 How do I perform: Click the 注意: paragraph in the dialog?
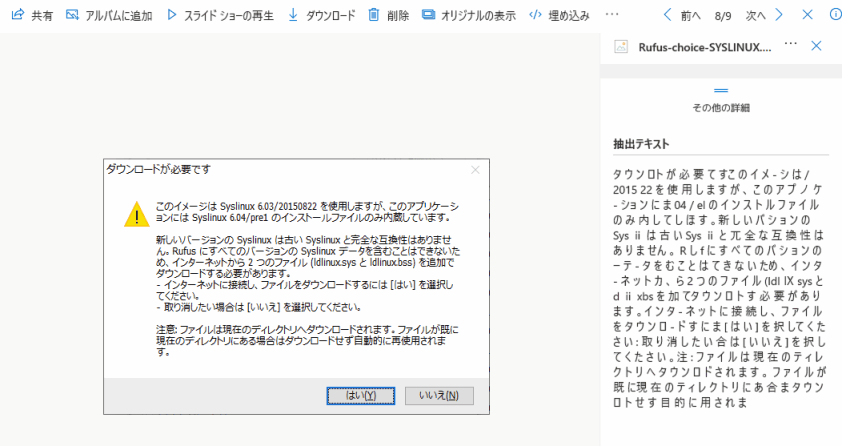307,341
